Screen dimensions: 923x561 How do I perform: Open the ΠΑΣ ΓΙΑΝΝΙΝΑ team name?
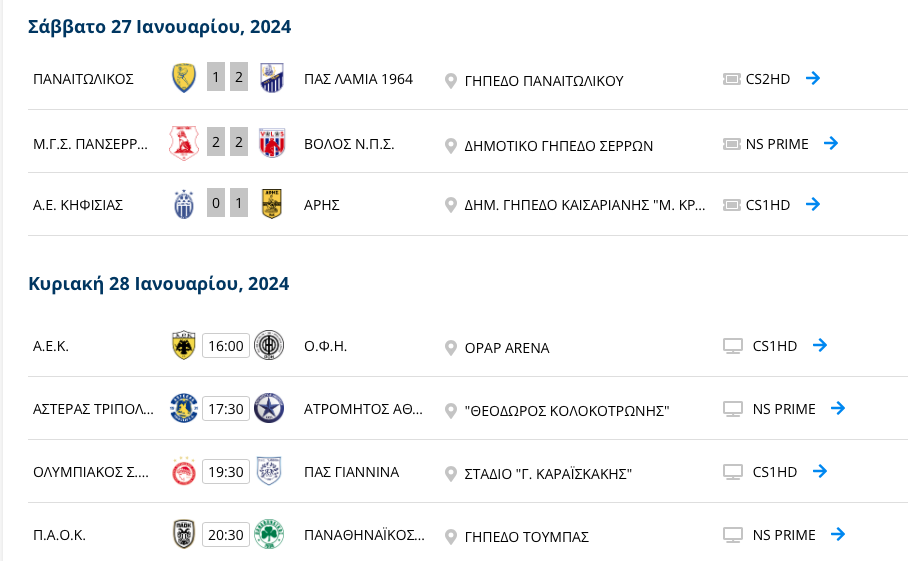point(351,472)
